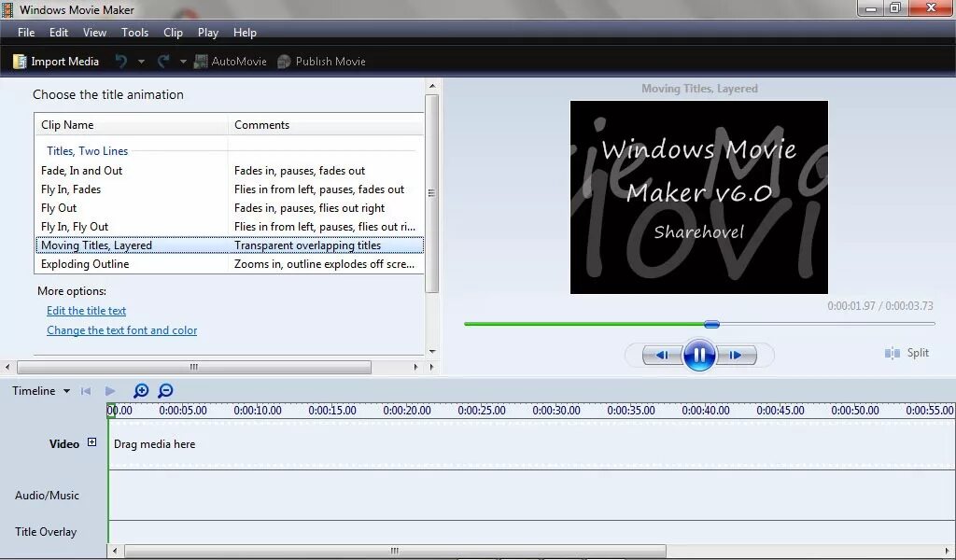
Task: Click the Rewind Timeline icon
Action: 86,390
